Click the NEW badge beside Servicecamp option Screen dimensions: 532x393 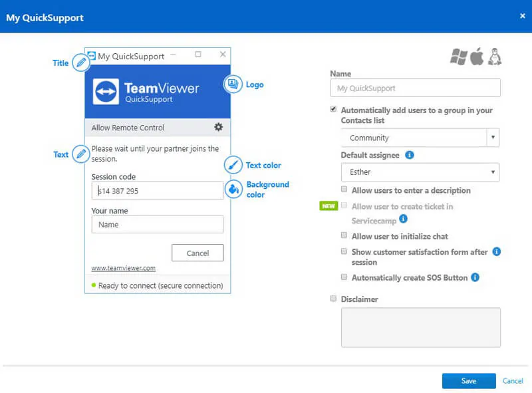pos(329,206)
